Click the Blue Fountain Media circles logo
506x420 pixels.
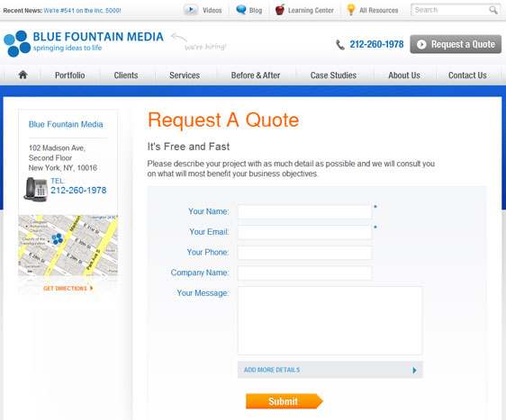pos(17,43)
